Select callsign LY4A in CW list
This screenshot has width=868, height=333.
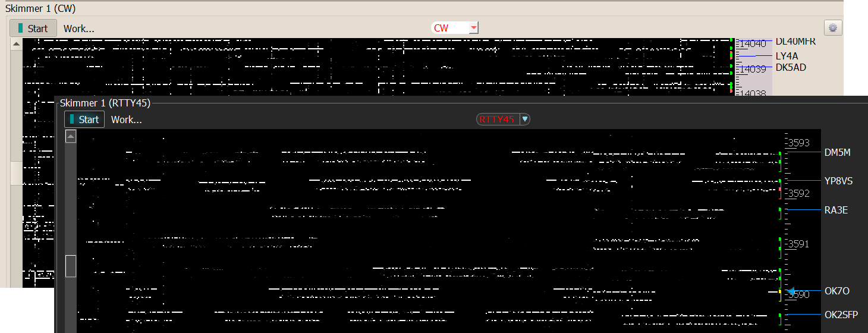click(x=787, y=56)
